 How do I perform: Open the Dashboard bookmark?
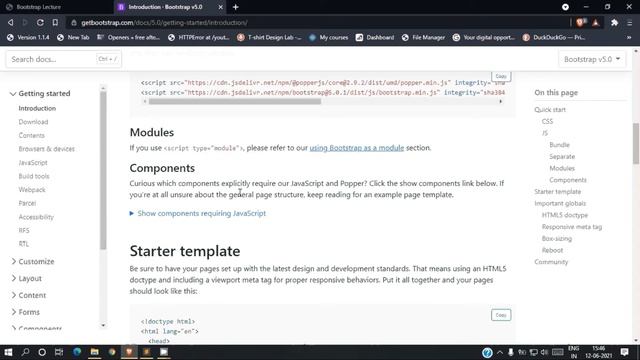(375, 37)
